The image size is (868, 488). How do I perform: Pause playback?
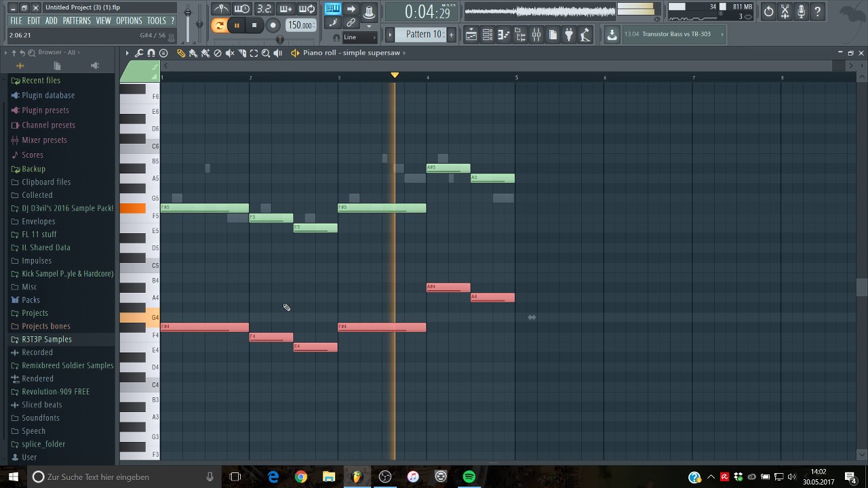pos(237,26)
